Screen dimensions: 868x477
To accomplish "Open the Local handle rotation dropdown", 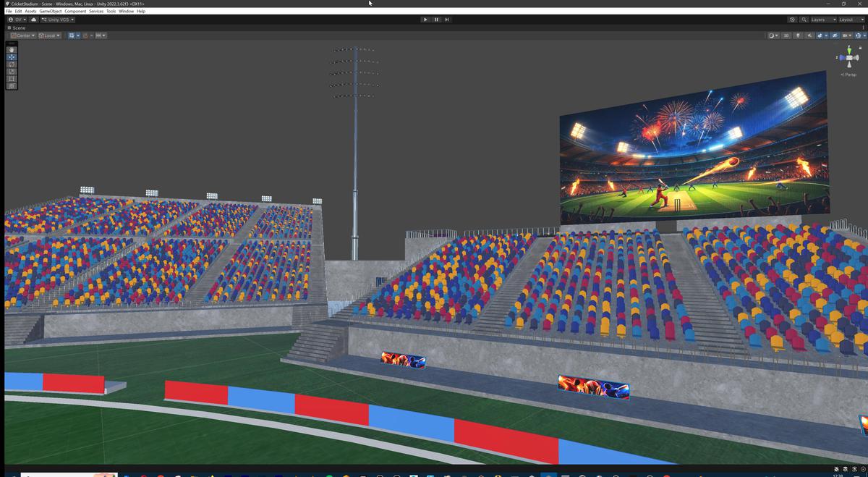I will [x=49, y=35].
